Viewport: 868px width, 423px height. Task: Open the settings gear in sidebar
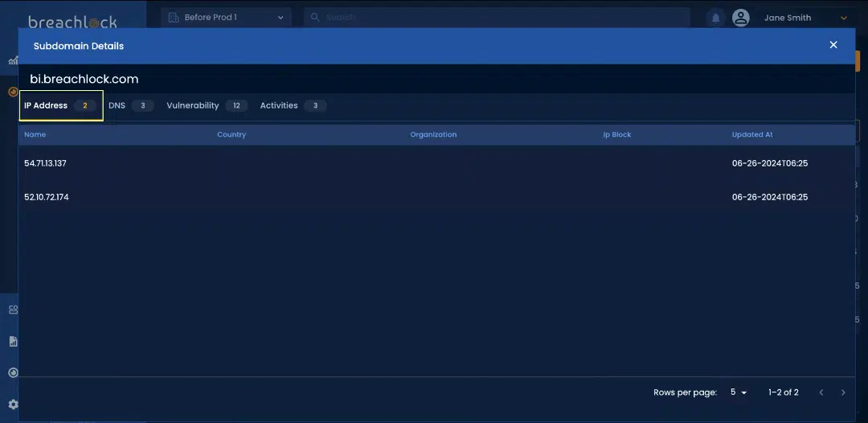click(x=14, y=405)
